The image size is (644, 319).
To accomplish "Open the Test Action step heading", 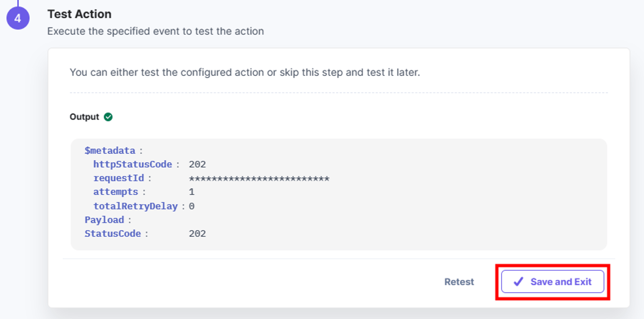I will click(x=79, y=14).
